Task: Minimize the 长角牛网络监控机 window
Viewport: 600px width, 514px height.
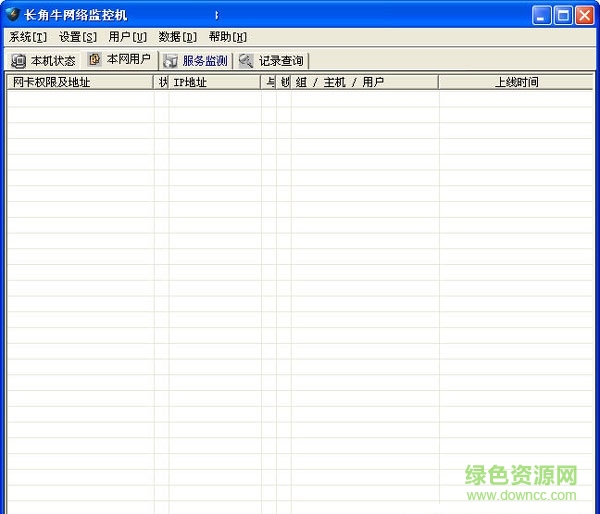Action: click(541, 15)
